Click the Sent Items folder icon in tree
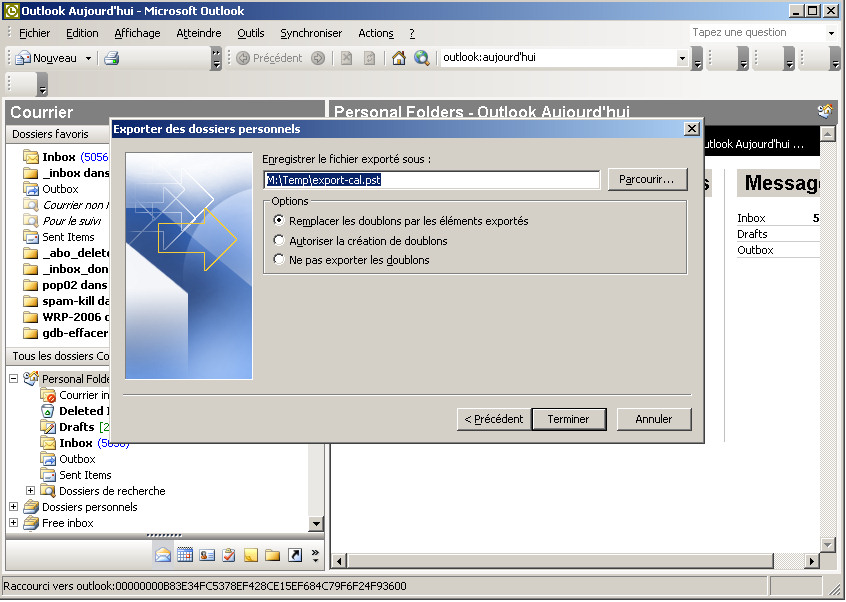This screenshot has width=846, height=602. (48, 475)
